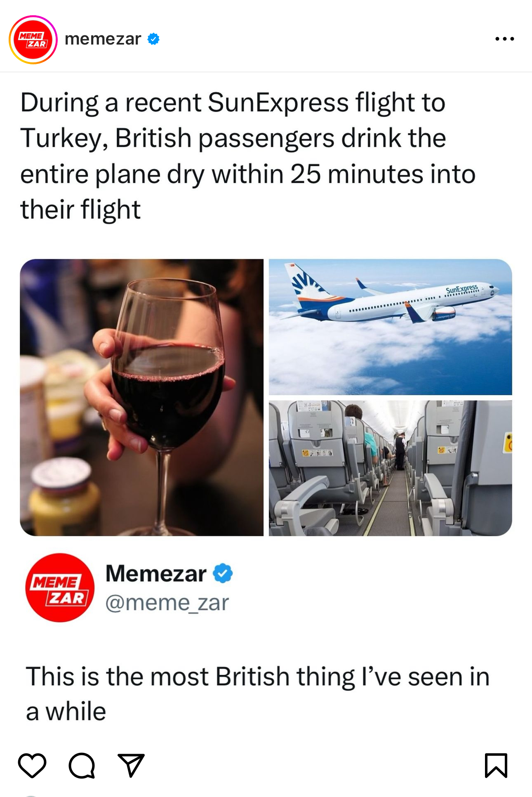Tap the flight attendant standing in the aisle
This screenshot has height=797, width=532.
click(400, 451)
